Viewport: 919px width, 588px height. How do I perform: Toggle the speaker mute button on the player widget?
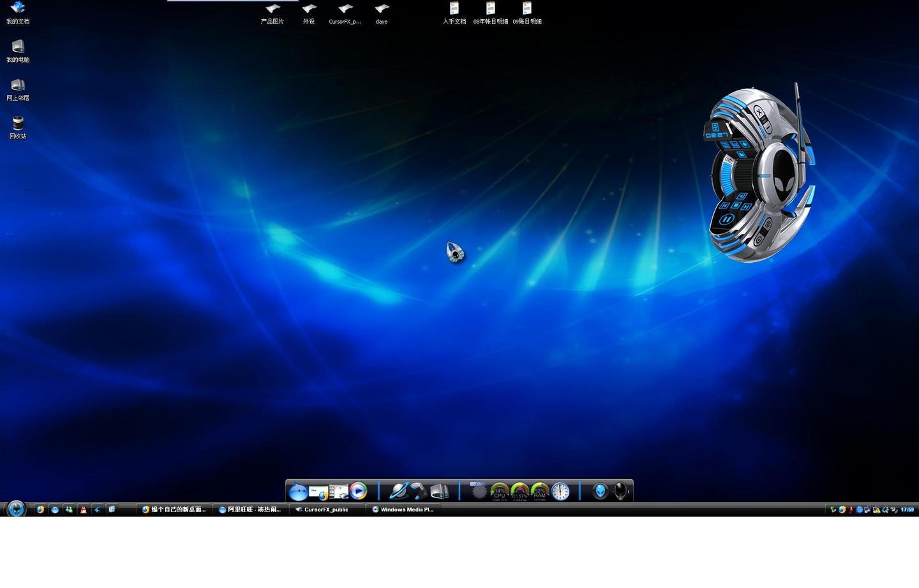pos(742,196)
